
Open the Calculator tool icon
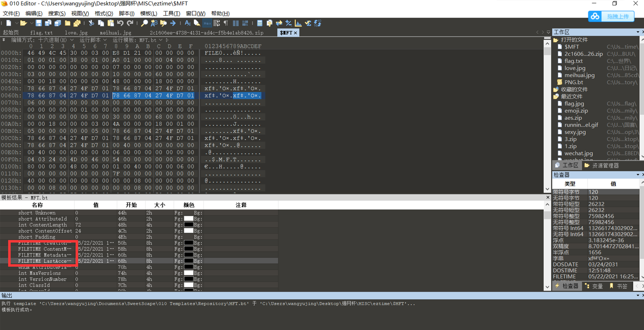point(259,23)
